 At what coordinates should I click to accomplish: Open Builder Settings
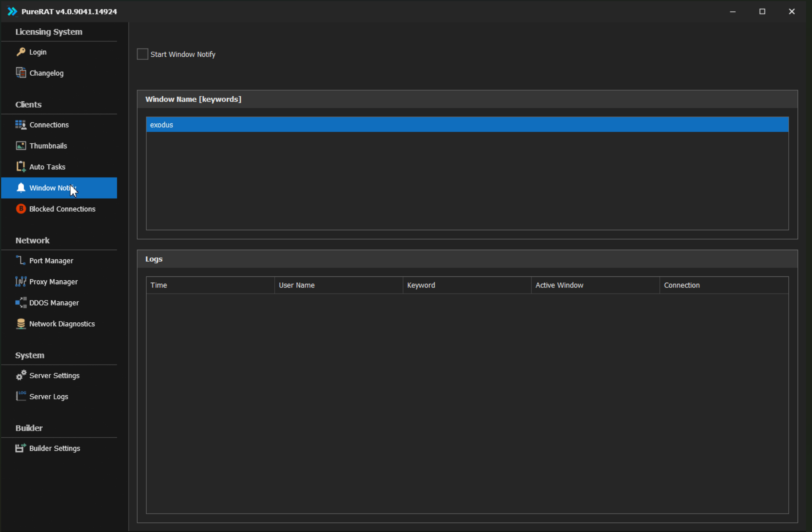59,448
